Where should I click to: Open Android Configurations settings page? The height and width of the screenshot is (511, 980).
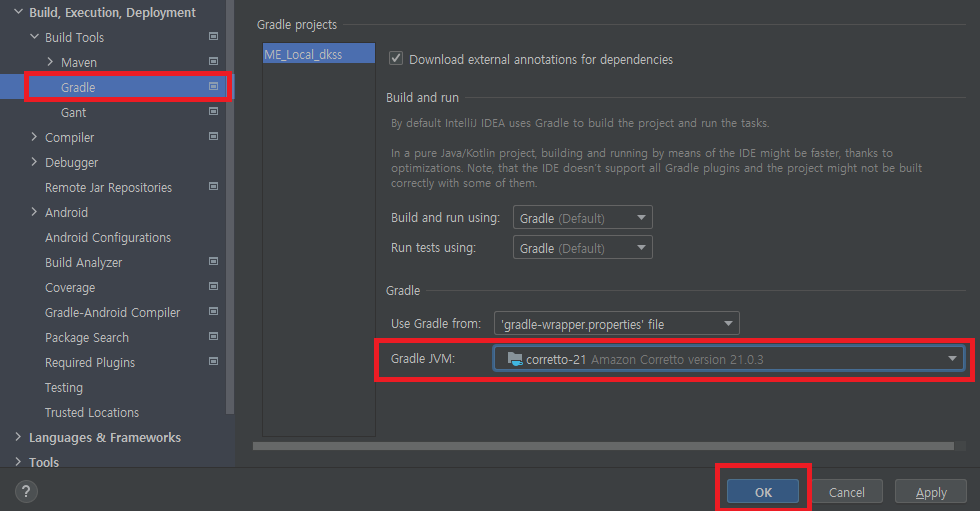108,237
